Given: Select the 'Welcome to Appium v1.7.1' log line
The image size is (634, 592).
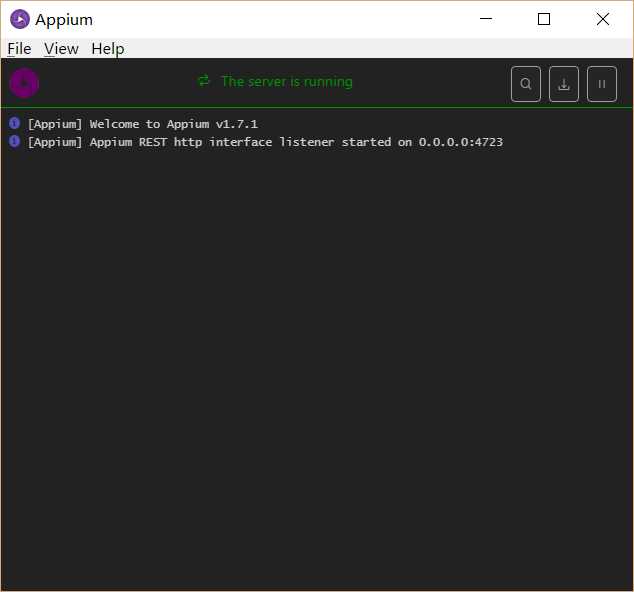Looking at the screenshot, I should (142, 124).
